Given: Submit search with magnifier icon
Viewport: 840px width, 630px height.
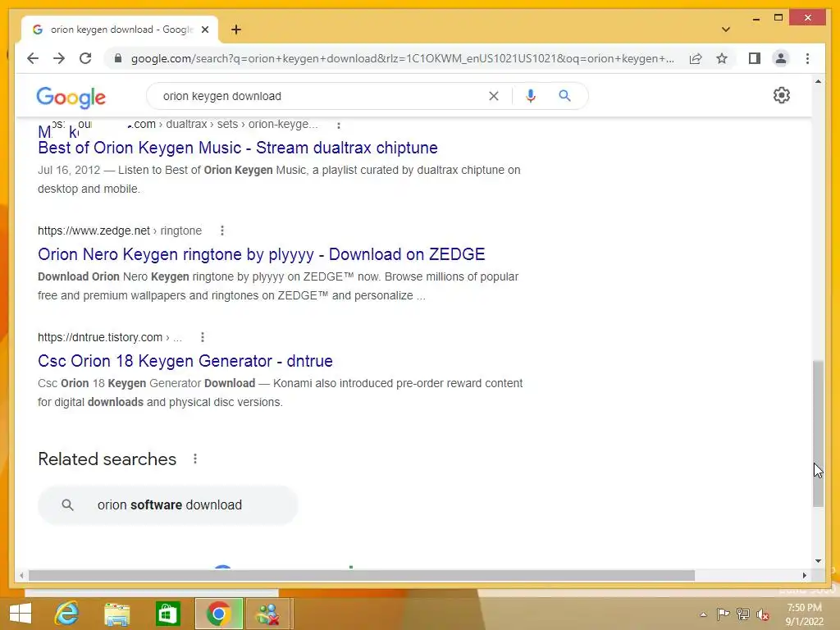Looking at the screenshot, I should point(564,96).
